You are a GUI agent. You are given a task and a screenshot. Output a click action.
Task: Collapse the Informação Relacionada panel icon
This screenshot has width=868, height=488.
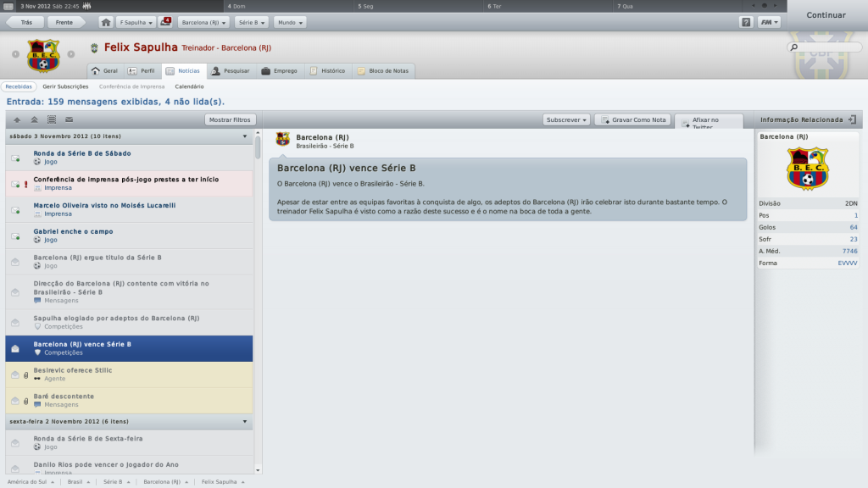[x=852, y=119]
